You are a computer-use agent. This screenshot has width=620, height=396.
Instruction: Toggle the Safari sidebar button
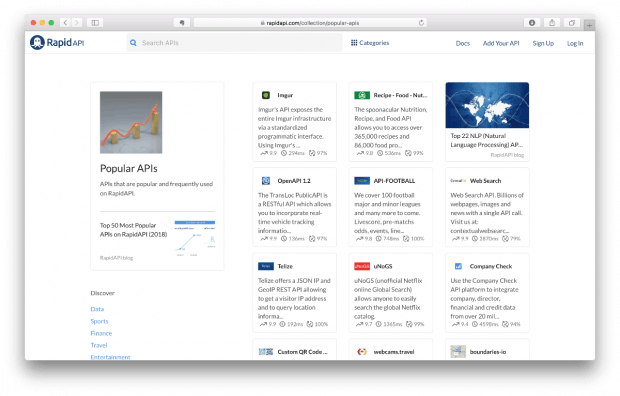pos(95,23)
